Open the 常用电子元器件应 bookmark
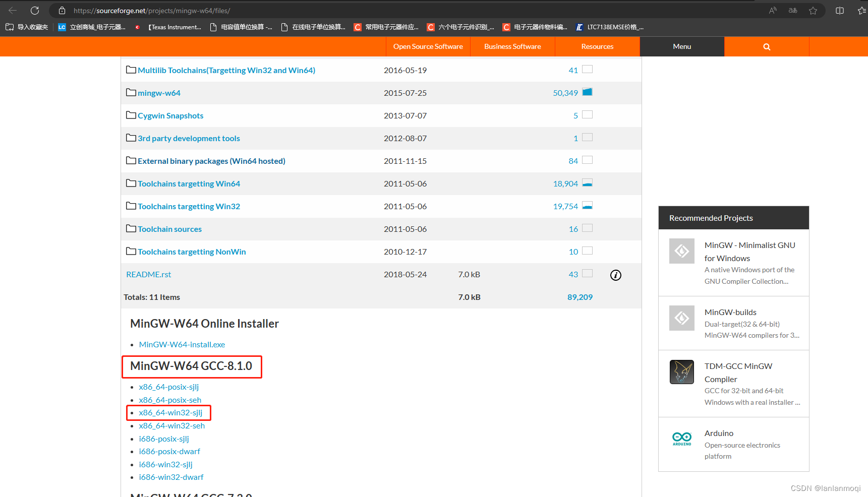The height and width of the screenshot is (497, 868). 386,27
